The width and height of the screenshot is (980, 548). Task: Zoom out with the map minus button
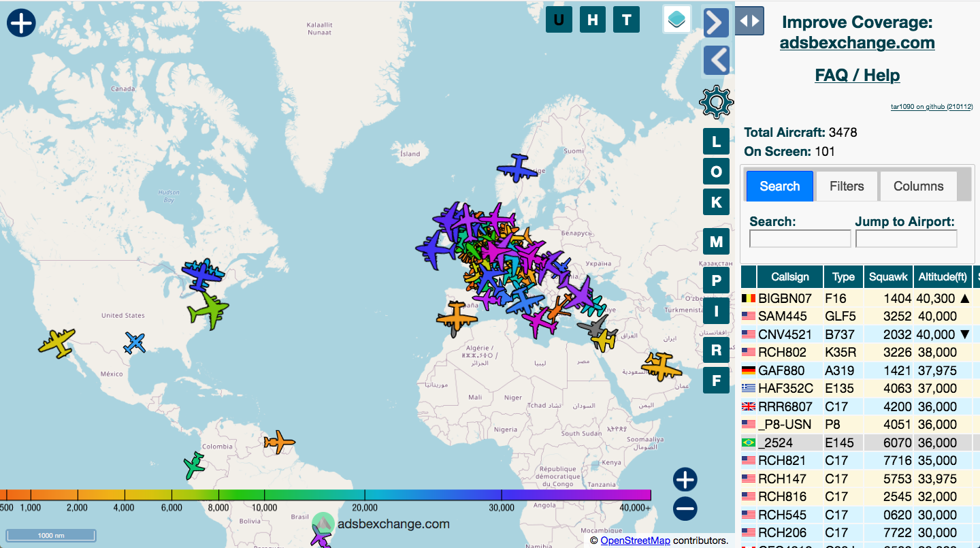pos(685,509)
